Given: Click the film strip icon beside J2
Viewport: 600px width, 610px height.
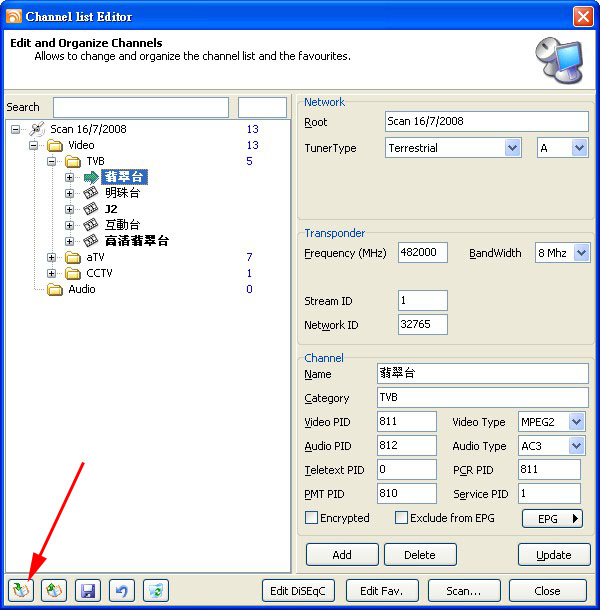Looking at the screenshot, I should click(x=91, y=209).
